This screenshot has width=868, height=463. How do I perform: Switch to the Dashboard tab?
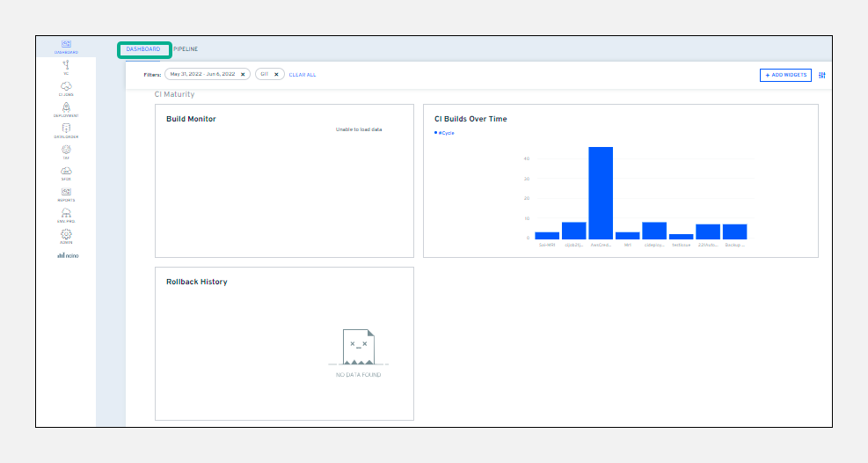pos(143,49)
